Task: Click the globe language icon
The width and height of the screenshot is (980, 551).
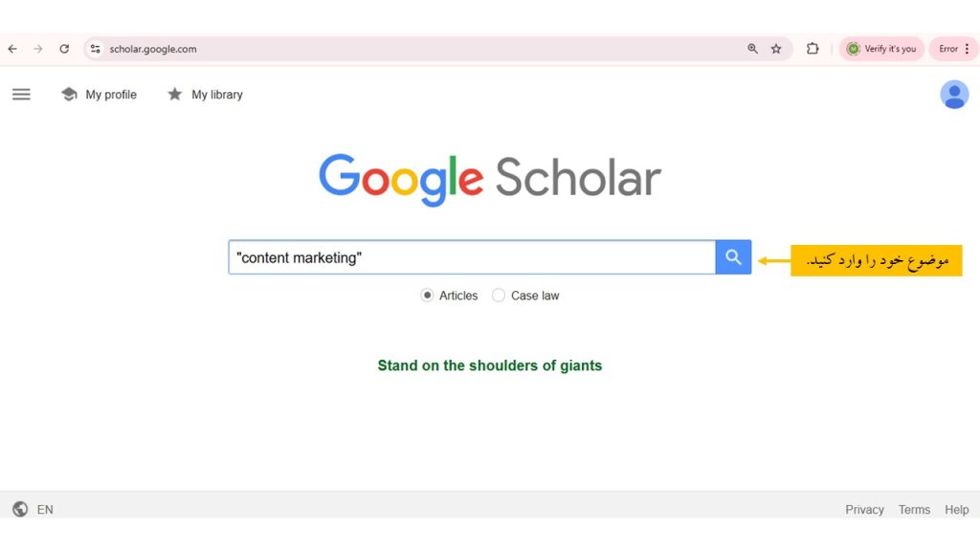Action: (x=20, y=510)
